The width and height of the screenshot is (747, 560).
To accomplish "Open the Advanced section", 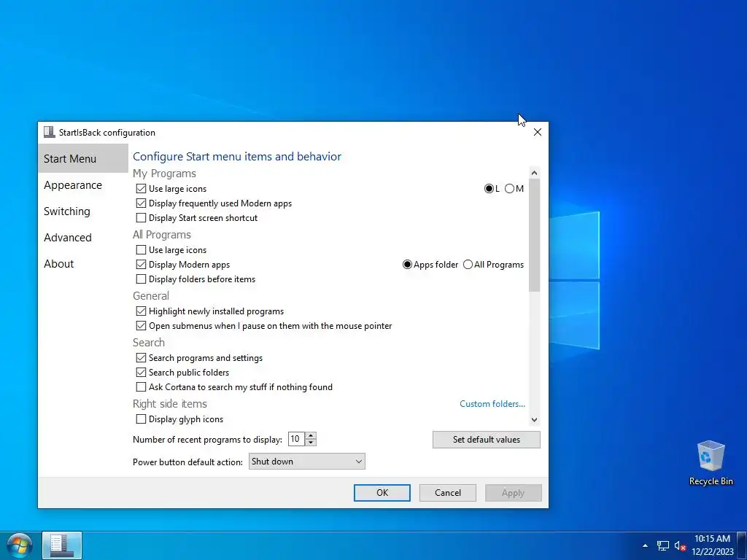I will [83, 237].
